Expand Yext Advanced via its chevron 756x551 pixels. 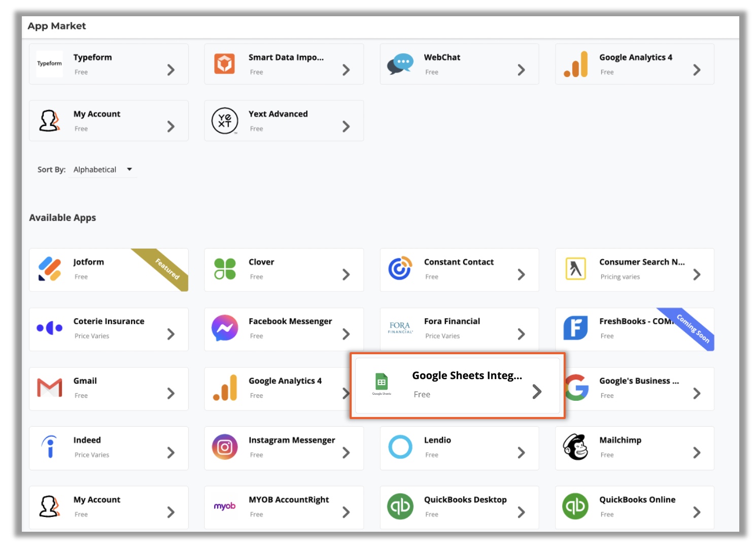pyautogui.click(x=346, y=126)
